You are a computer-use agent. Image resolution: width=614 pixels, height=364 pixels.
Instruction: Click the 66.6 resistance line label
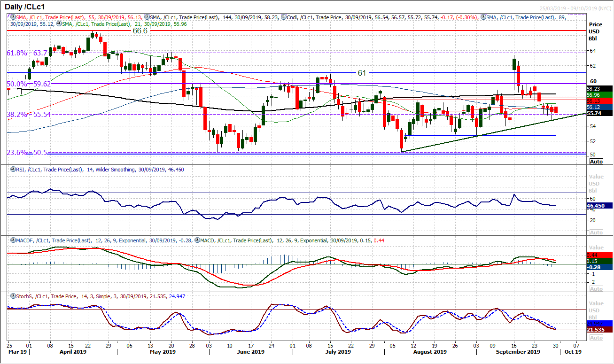click(140, 31)
